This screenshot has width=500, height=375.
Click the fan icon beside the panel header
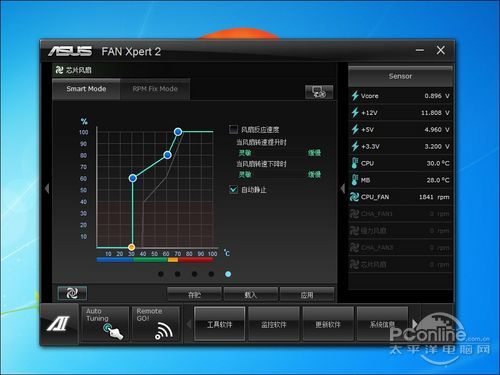click(x=60, y=70)
